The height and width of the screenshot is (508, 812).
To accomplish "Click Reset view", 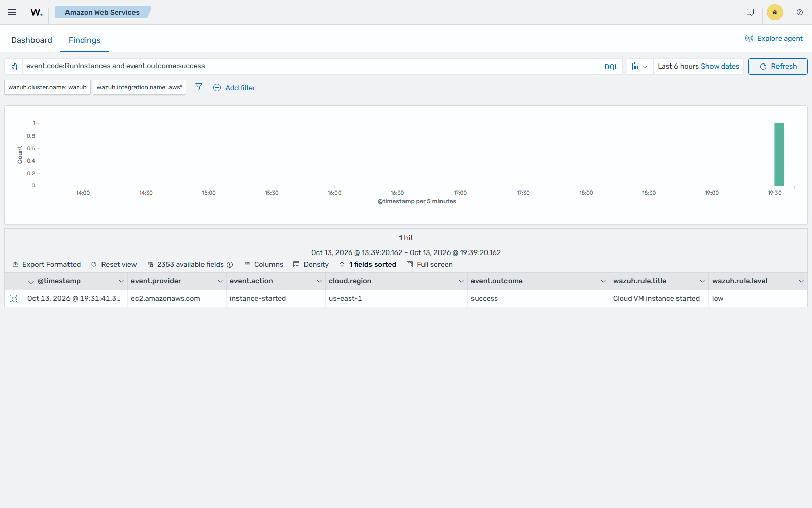I will (x=114, y=265).
